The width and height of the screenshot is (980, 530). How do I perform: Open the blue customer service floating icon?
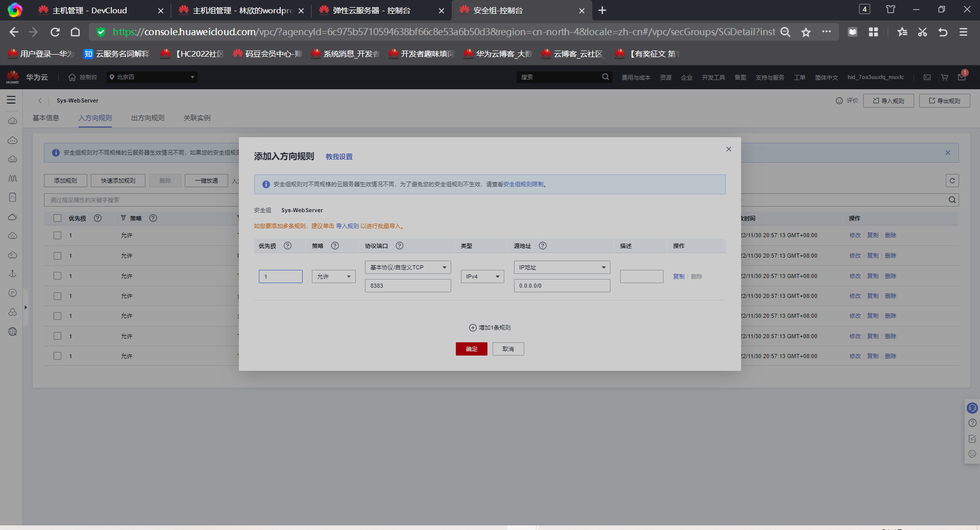coord(972,408)
